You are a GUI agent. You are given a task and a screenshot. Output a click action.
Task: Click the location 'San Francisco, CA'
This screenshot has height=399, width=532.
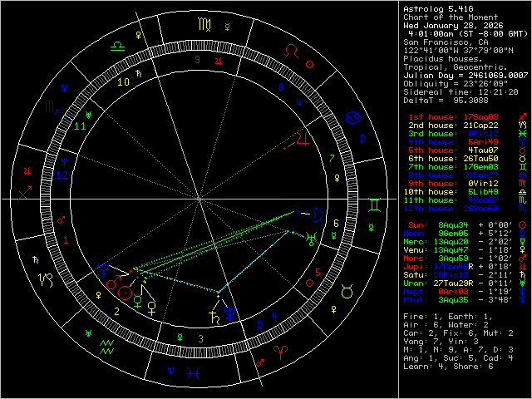[446, 42]
